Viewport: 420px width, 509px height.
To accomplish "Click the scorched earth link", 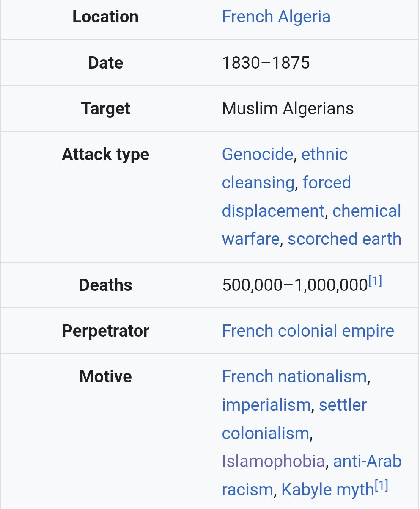I will click(344, 239).
